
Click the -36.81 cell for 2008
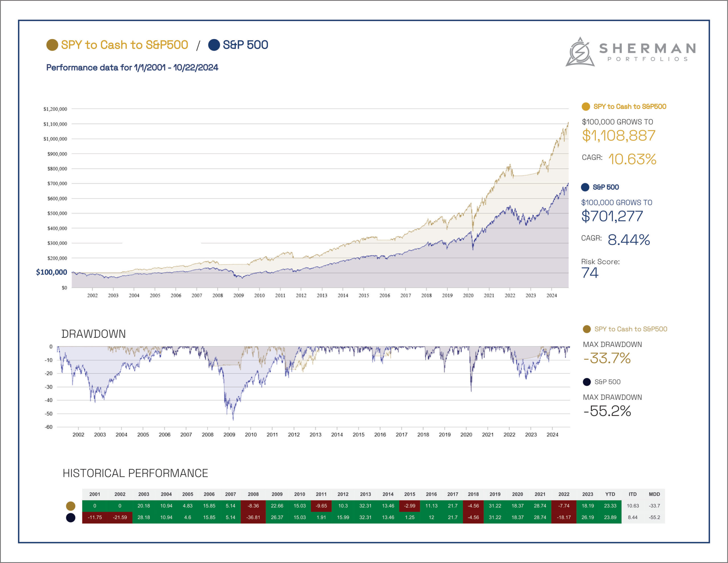click(x=253, y=518)
